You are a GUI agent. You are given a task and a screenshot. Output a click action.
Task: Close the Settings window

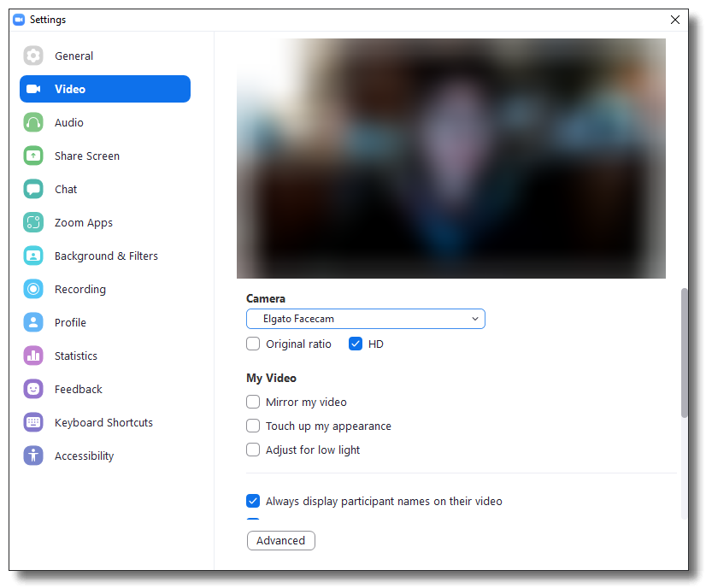675,20
